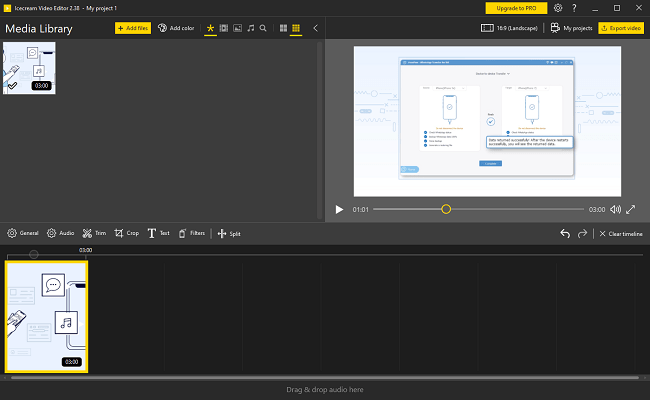Split the clip at playhead
Viewport: 650px width, 400px height.
point(229,233)
